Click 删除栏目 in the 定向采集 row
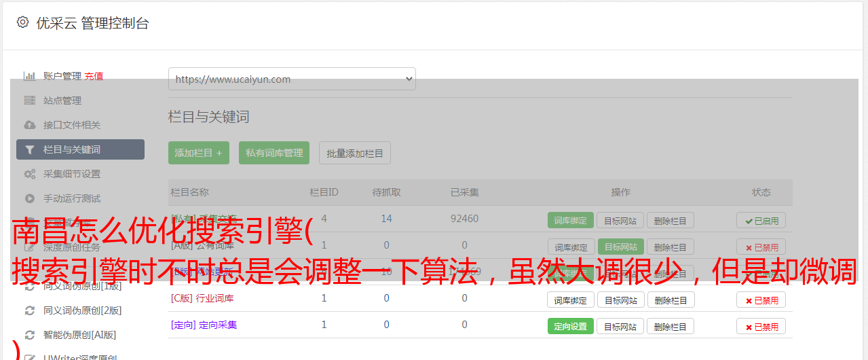 (x=671, y=326)
